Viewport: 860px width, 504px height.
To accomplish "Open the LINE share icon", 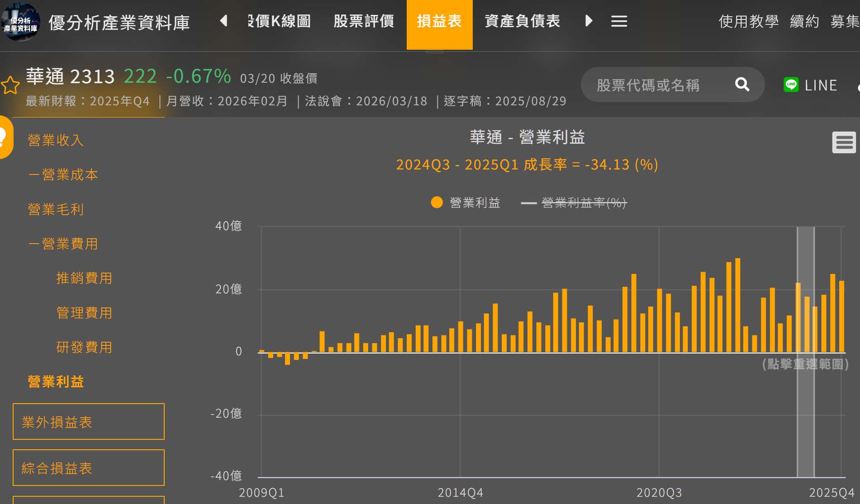I will pos(791,85).
